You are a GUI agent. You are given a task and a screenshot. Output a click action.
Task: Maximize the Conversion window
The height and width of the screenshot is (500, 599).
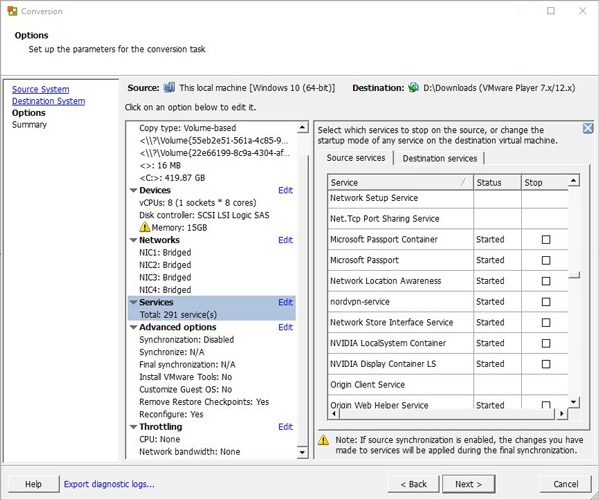551,11
